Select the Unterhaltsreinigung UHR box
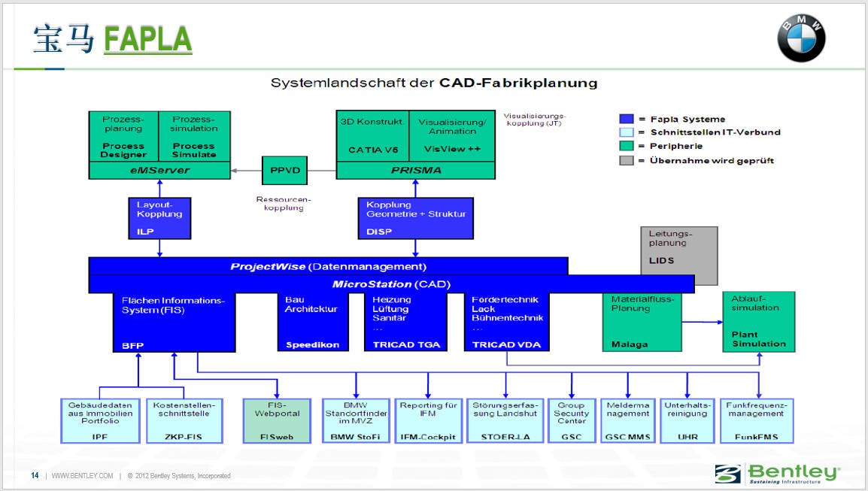Image resolution: width=868 pixels, height=491 pixels. pyautogui.click(x=687, y=421)
